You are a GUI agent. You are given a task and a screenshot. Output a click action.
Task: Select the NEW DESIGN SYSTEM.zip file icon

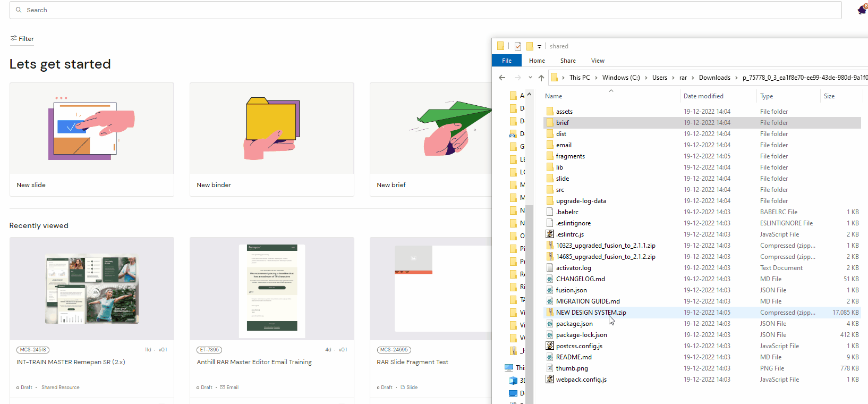pyautogui.click(x=550, y=313)
